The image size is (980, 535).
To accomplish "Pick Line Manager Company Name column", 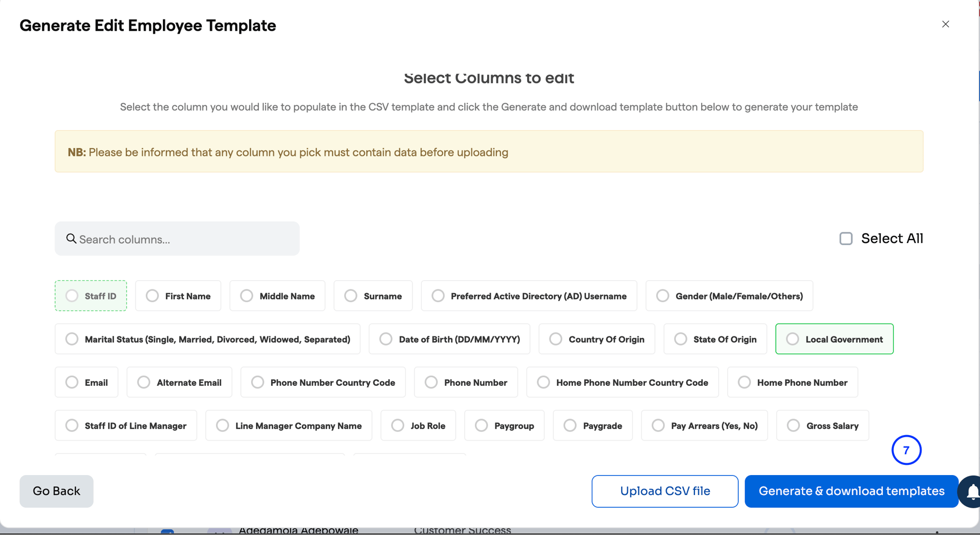I will pyautogui.click(x=289, y=426).
